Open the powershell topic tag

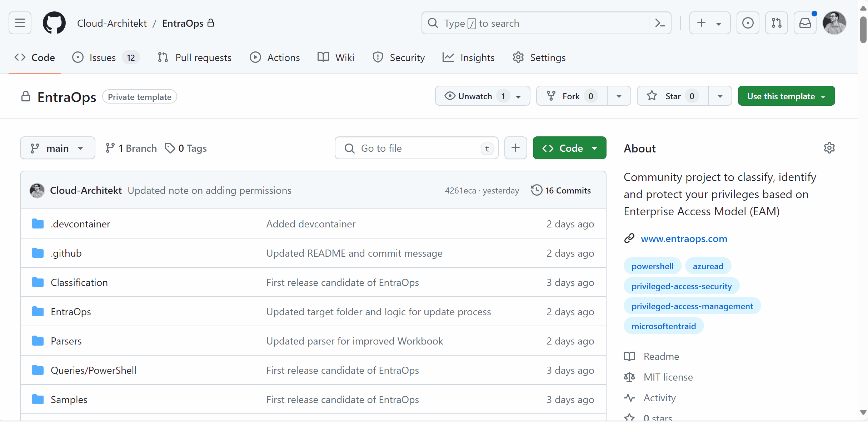652,266
